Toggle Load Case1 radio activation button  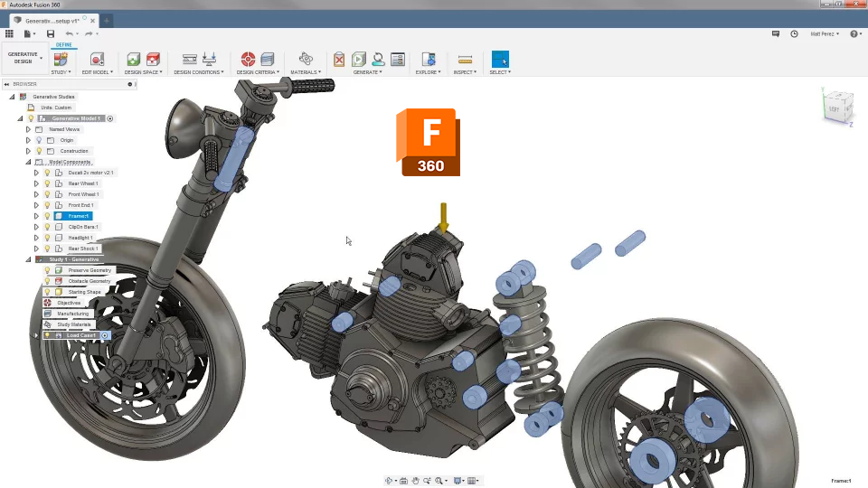click(x=105, y=335)
